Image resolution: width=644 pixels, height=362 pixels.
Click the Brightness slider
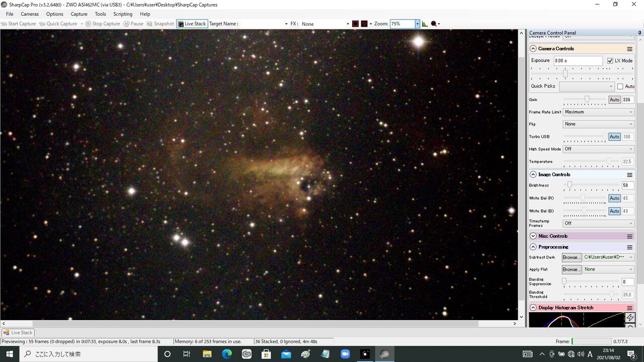(x=592, y=186)
